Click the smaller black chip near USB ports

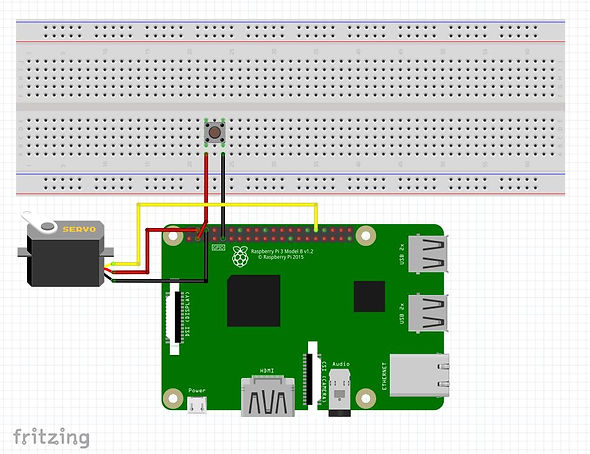point(369,296)
